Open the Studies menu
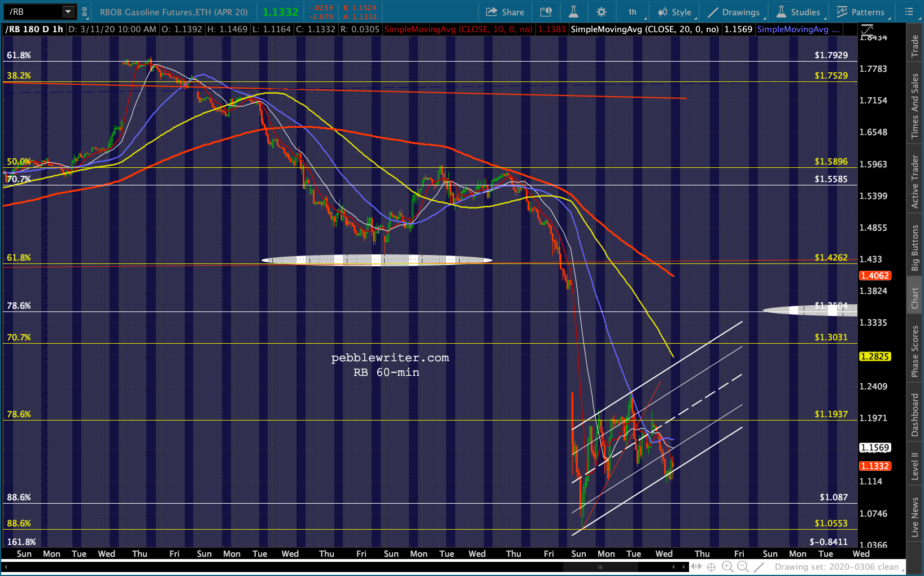The image size is (924, 576). coord(799,12)
